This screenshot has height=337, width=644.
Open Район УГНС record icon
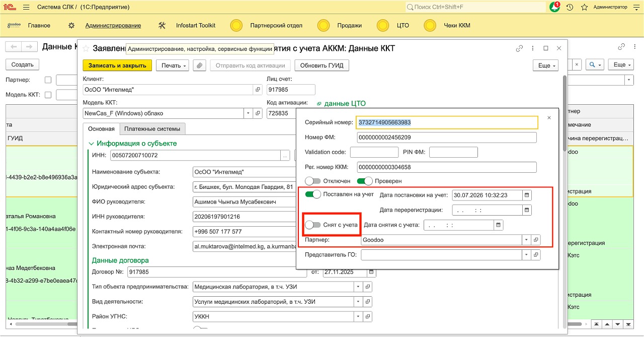(x=368, y=317)
